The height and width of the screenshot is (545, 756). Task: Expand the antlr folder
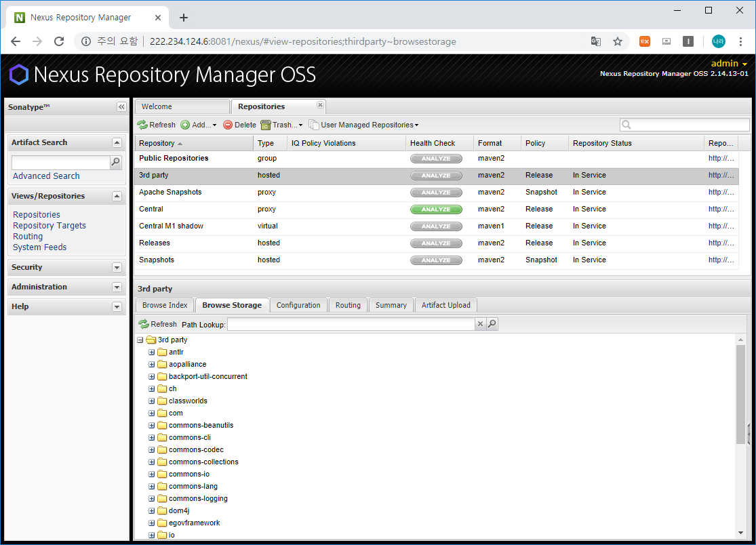[x=151, y=352]
